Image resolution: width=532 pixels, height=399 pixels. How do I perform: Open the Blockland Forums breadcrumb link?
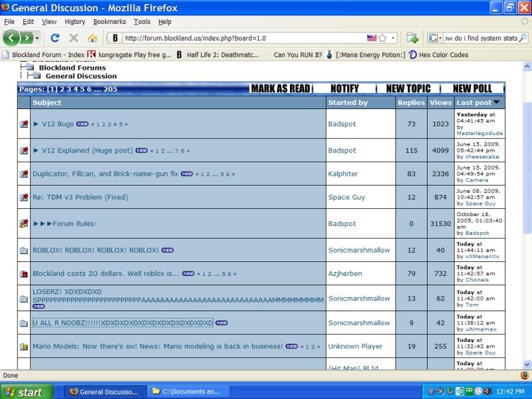[x=72, y=68]
